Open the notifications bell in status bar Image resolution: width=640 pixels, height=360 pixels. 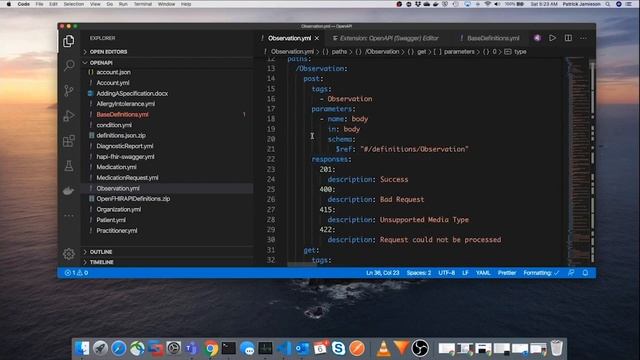pyautogui.click(x=585, y=273)
